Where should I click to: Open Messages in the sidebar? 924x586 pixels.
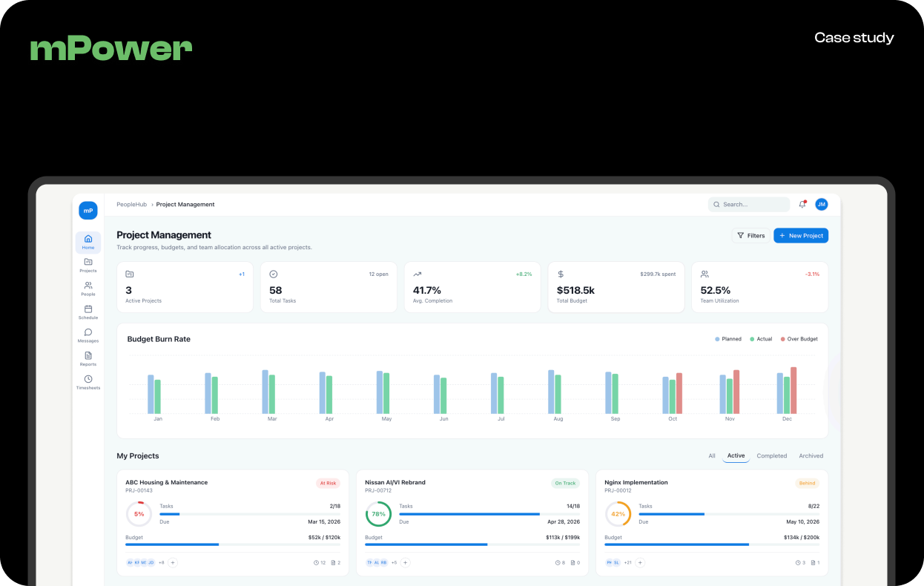[88, 335]
